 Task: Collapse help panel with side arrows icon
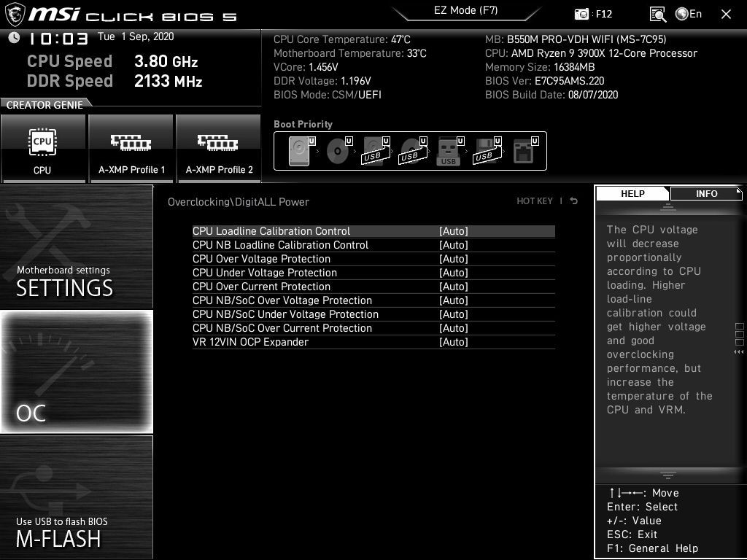[x=739, y=352]
